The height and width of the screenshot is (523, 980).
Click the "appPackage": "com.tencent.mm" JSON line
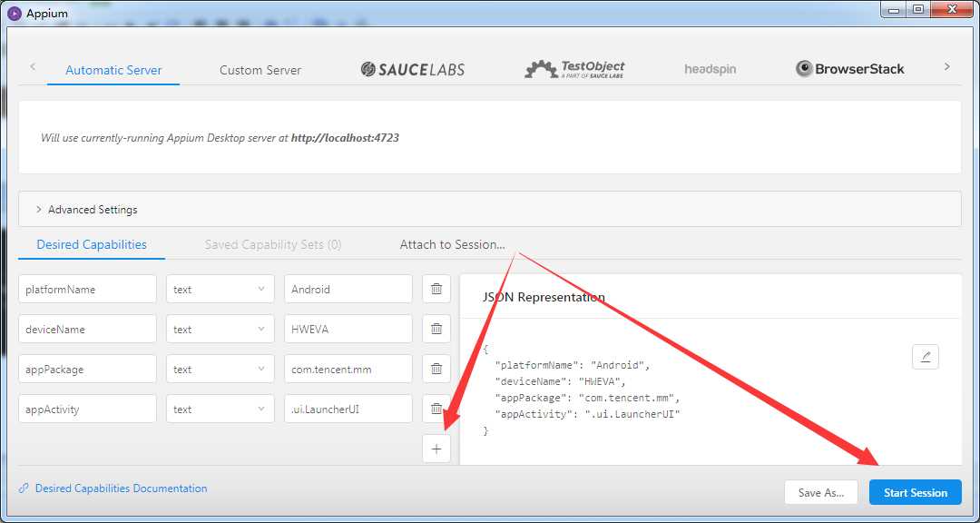(587, 398)
